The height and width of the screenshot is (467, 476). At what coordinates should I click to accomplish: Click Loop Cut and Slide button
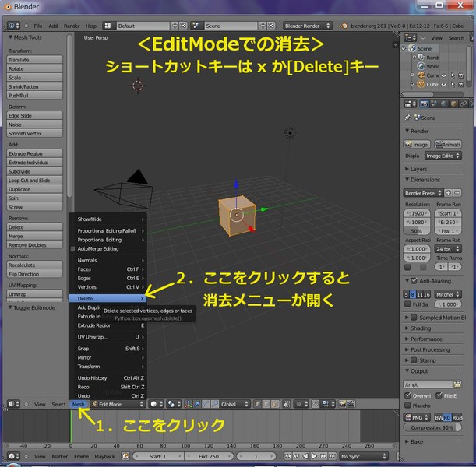coord(34,180)
